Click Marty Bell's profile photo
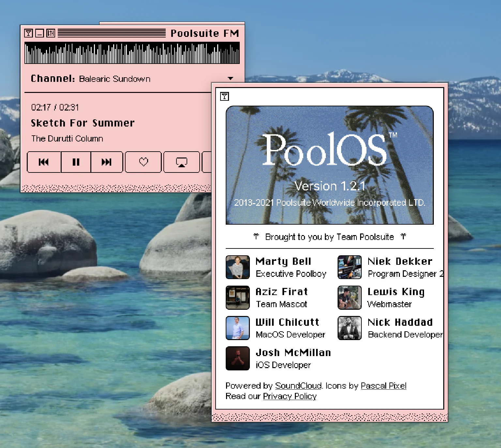The height and width of the screenshot is (448, 501). click(x=238, y=267)
